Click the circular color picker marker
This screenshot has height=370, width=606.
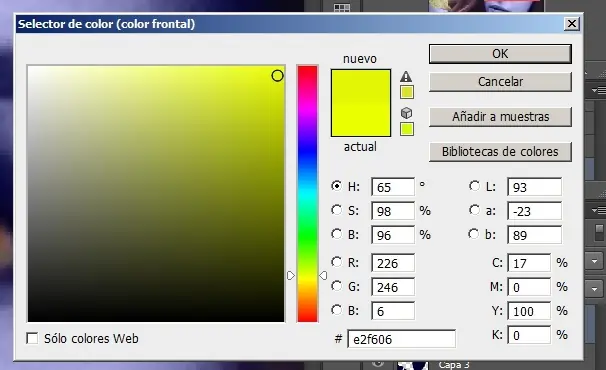[x=277, y=76]
